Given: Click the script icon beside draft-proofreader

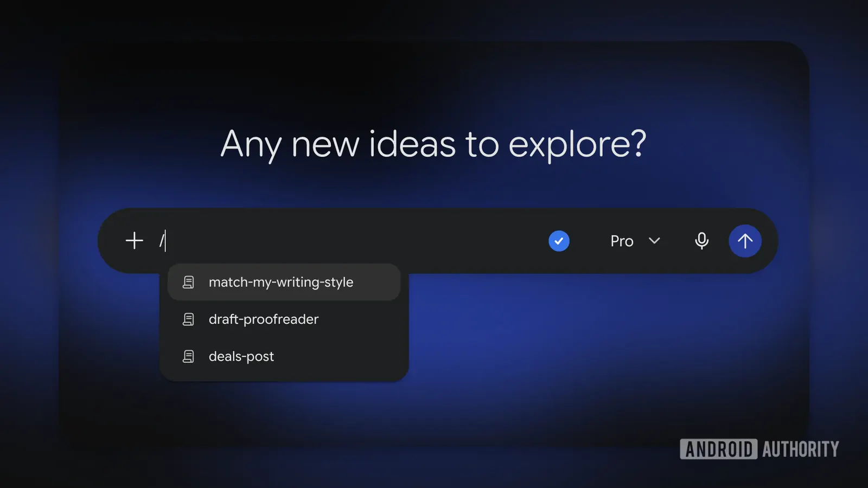Looking at the screenshot, I should pyautogui.click(x=188, y=319).
